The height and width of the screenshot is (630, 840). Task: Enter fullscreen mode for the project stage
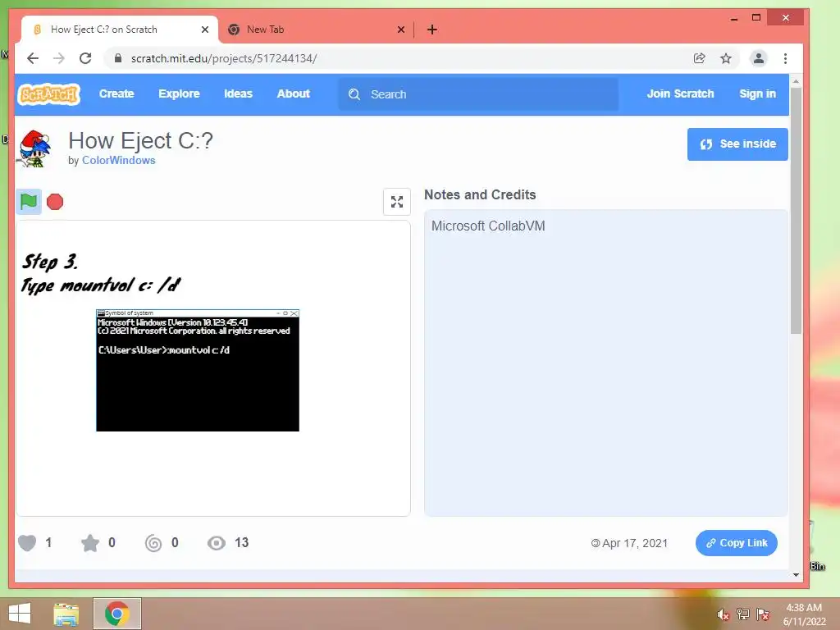coord(397,202)
